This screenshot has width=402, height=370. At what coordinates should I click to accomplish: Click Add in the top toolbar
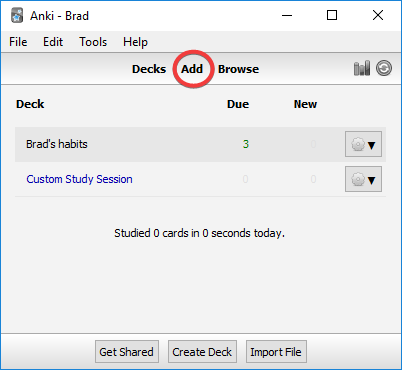(192, 69)
